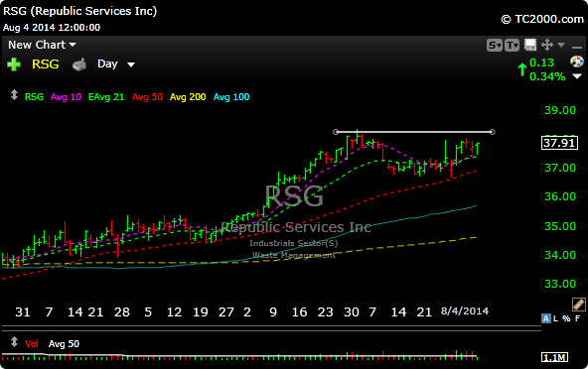Screen dimensions: 588x369
Task: Click the ruler drawing tool icon
Action: click(579, 305)
